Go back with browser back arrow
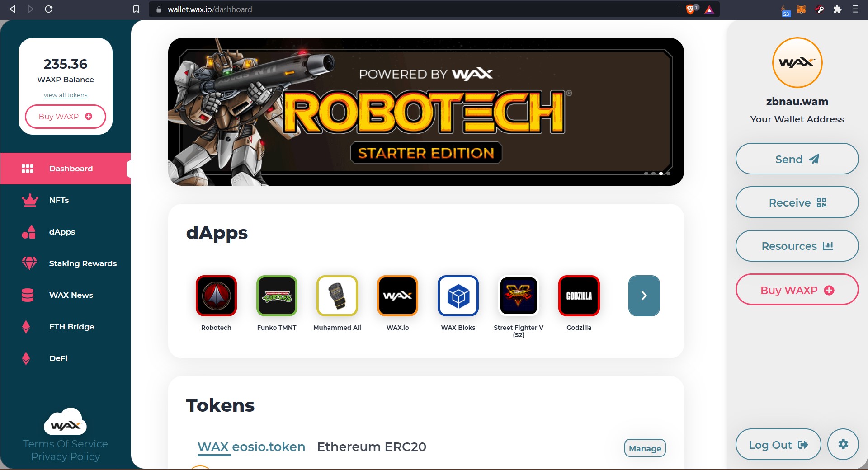 (13, 9)
